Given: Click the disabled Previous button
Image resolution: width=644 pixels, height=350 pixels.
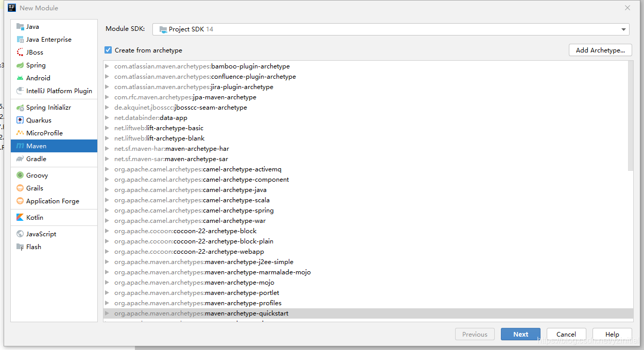Looking at the screenshot, I should tap(475, 334).
